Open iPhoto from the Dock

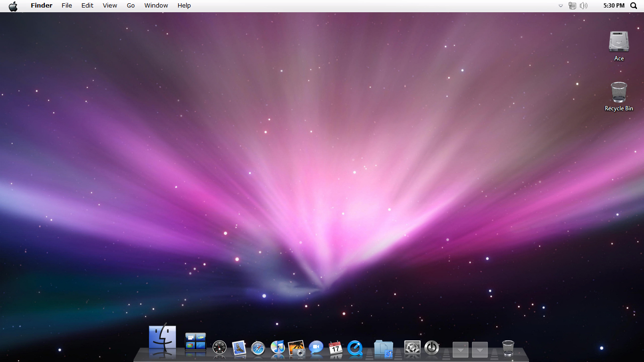coord(297,348)
